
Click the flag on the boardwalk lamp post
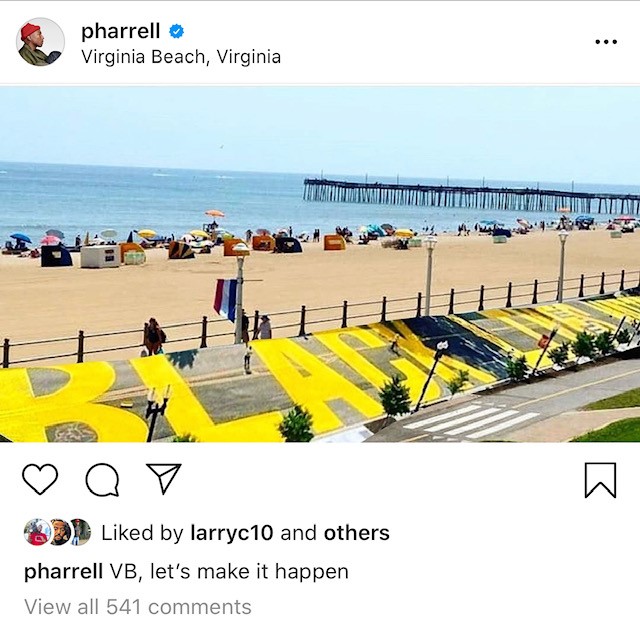click(225, 299)
